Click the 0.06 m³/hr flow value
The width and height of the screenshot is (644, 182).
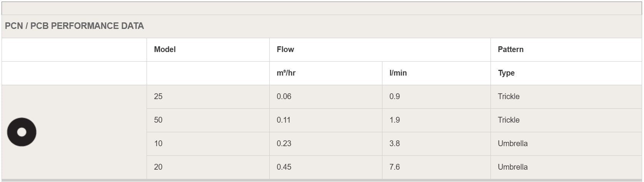point(284,96)
